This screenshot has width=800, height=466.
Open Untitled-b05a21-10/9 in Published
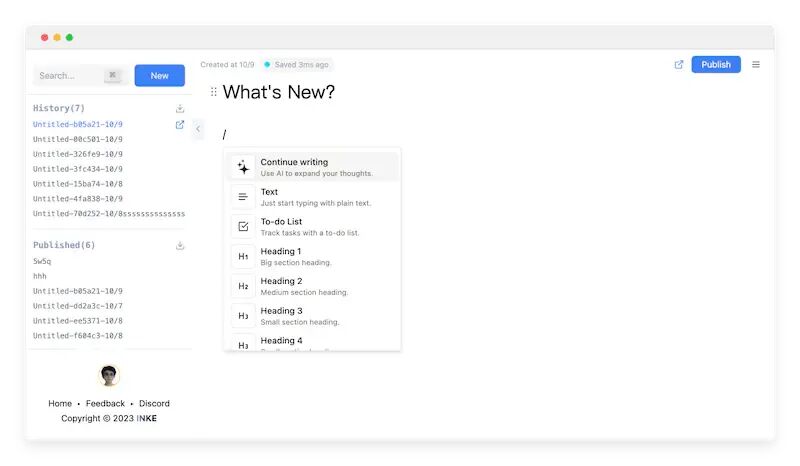tap(78, 290)
